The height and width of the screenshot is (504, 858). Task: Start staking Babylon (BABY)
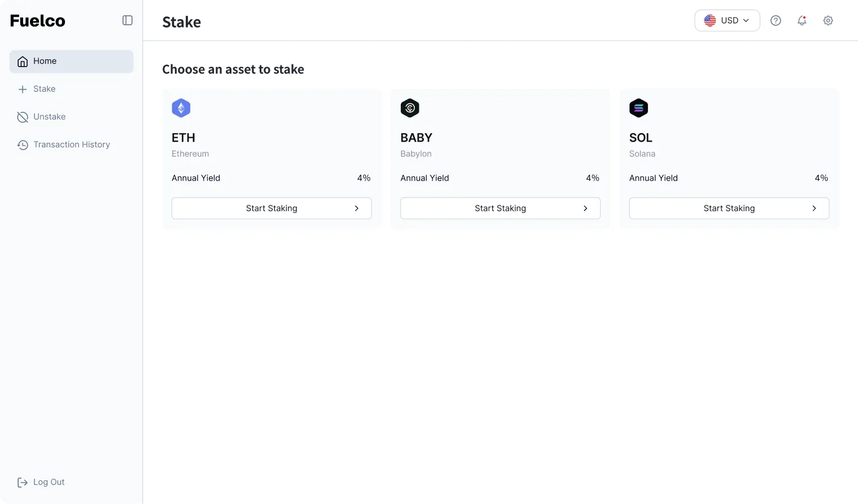coord(500,208)
